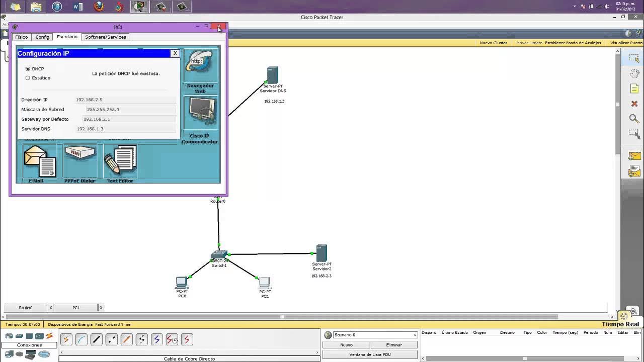This screenshot has height=362, width=644.
Task: Toggle Ventana de Lista PDU button
Action: pos(370,354)
